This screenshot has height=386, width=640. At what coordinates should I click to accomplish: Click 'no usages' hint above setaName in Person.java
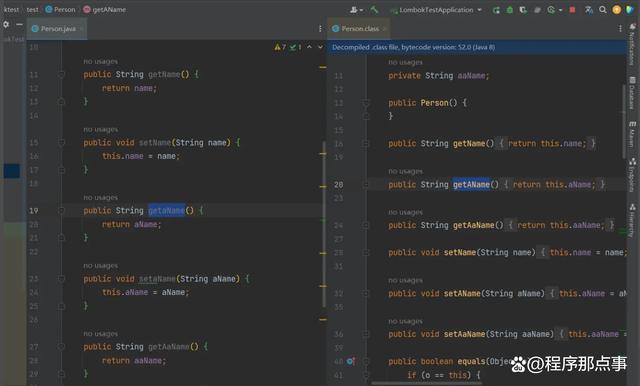(x=100, y=266)
